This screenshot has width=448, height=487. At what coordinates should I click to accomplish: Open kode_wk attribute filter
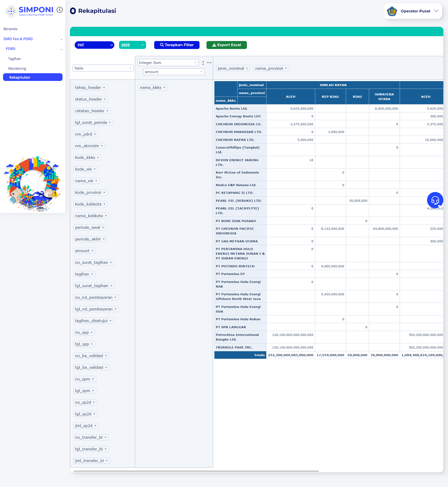click(95, 169)
